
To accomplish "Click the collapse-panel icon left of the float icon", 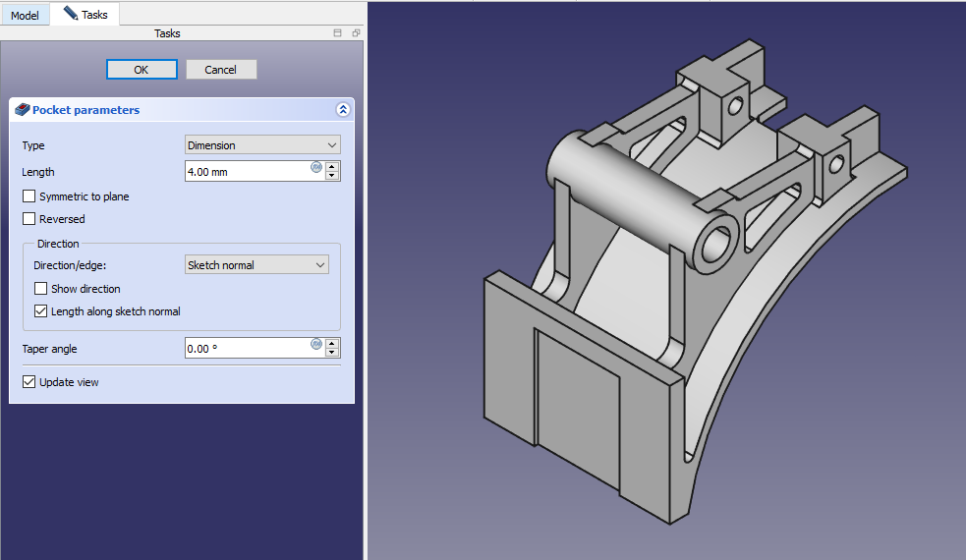I will (338, 33).
